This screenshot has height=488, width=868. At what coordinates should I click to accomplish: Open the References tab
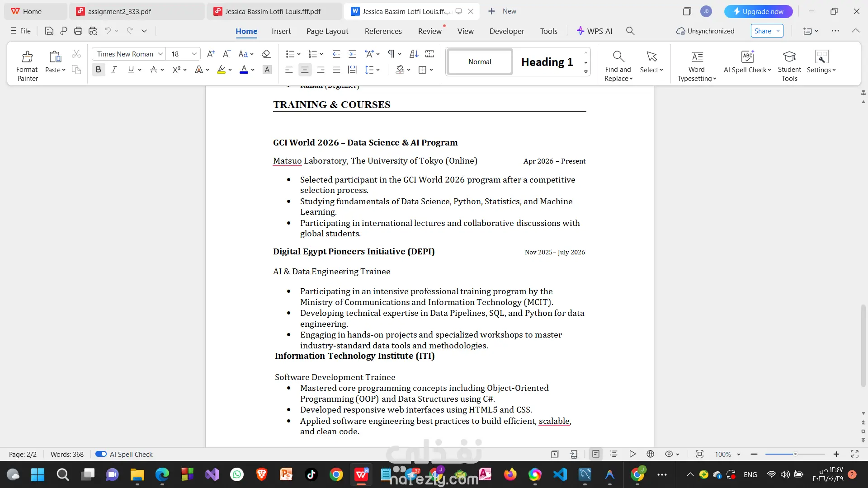point(383,31)
